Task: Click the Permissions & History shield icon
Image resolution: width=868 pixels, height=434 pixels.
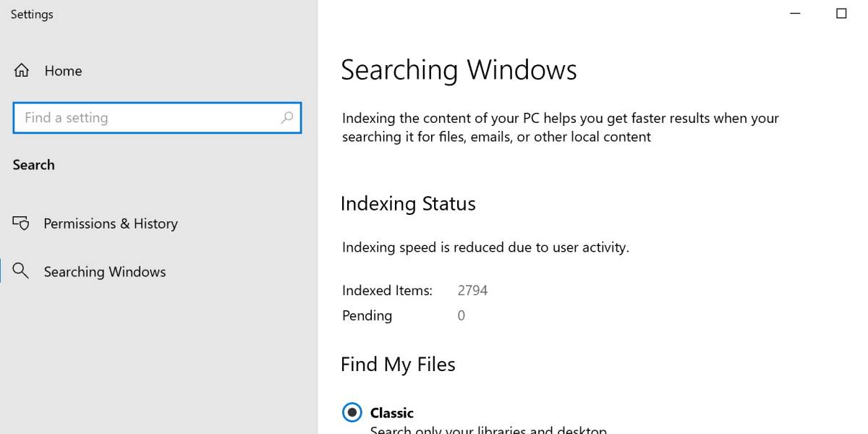Action: (21, 224)
